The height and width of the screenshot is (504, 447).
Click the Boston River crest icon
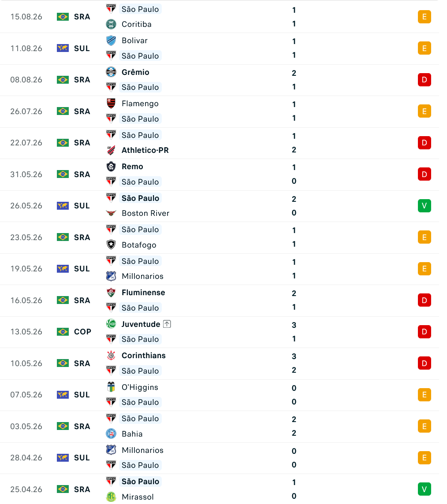pyautogui.click(x=111, y=213)
